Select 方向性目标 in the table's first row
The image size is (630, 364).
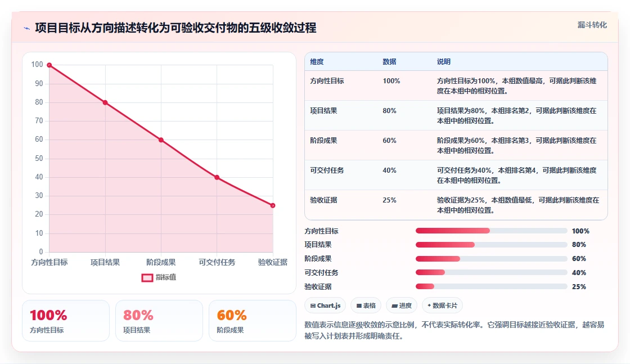click(x=327, y=81)
